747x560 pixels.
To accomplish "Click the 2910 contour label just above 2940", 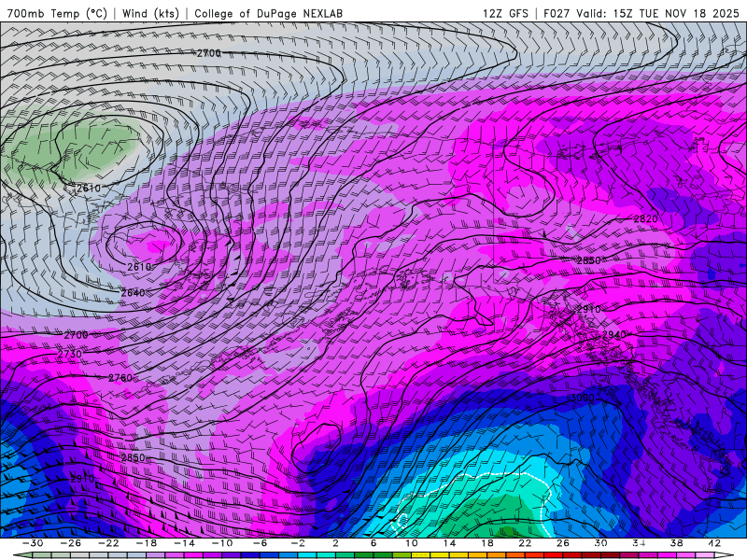I will click(589, 310).
